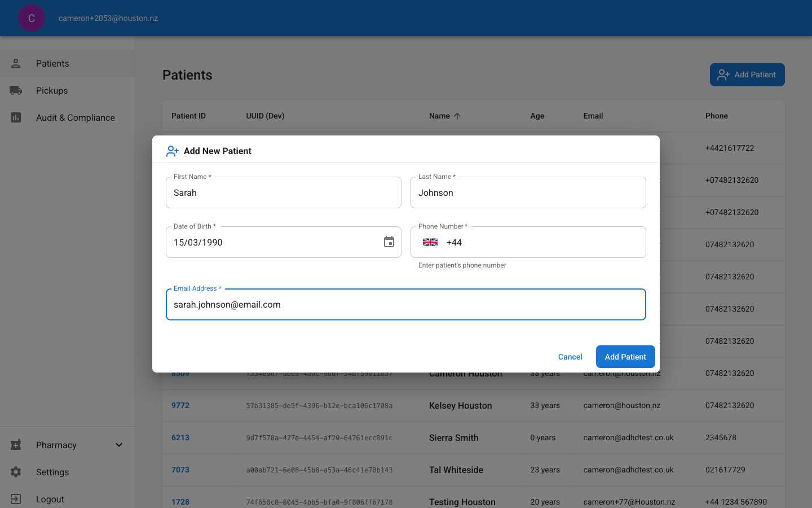This screenshot has width=812, height=508.
Task: Click UUID starting with a00ab721
Action: pyautogui.click(x=319, y=470)
